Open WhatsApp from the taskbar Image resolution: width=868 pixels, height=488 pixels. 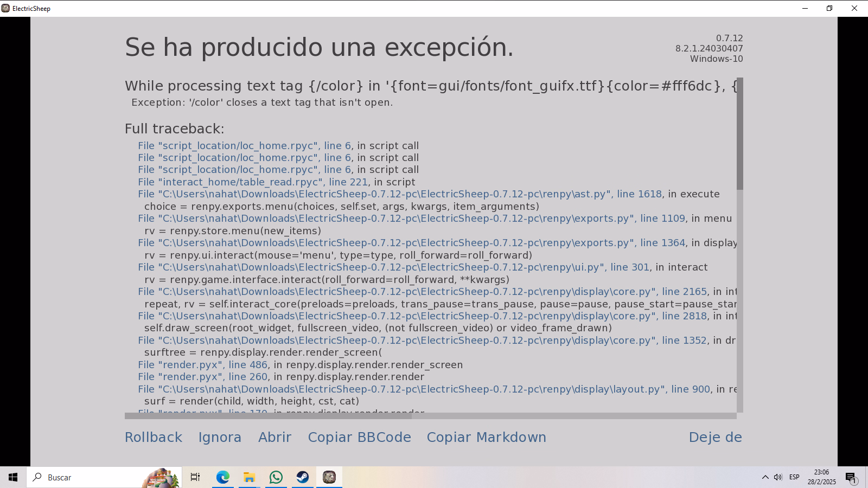[x=276, y=477]
